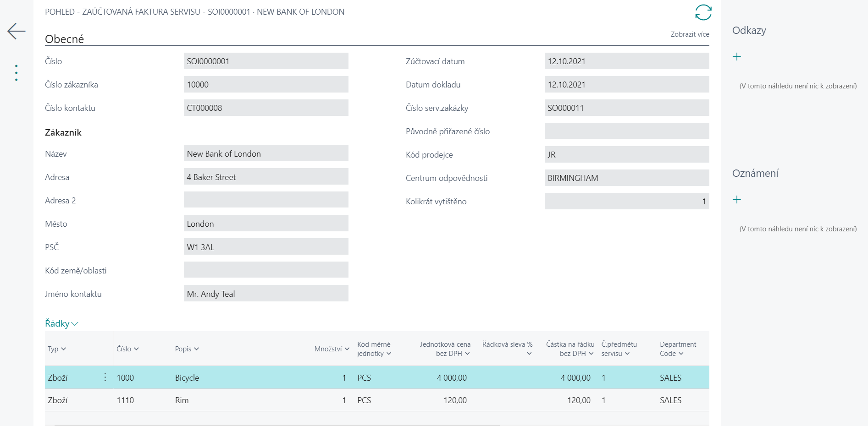The image size is (868, 426).
Task: Open Jednotková cena bez DPH column dropdown
Action: click(x=445, y=349)
